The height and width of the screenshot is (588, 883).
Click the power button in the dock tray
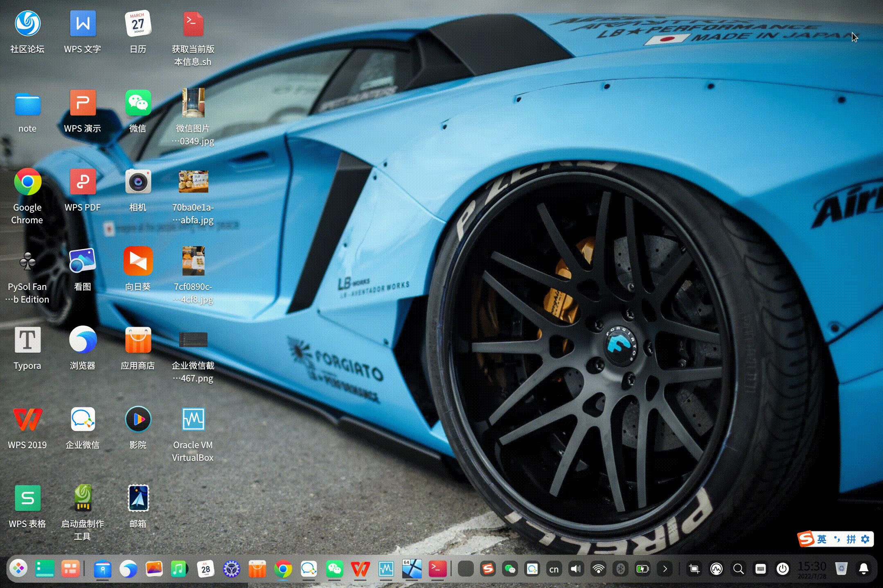pos(782,569)
